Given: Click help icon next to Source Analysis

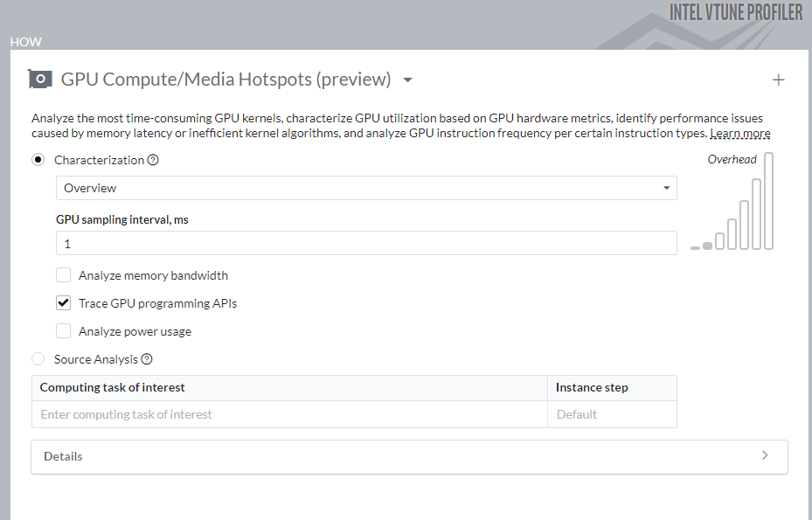Looking at the screenshot, I should [147, 359].
